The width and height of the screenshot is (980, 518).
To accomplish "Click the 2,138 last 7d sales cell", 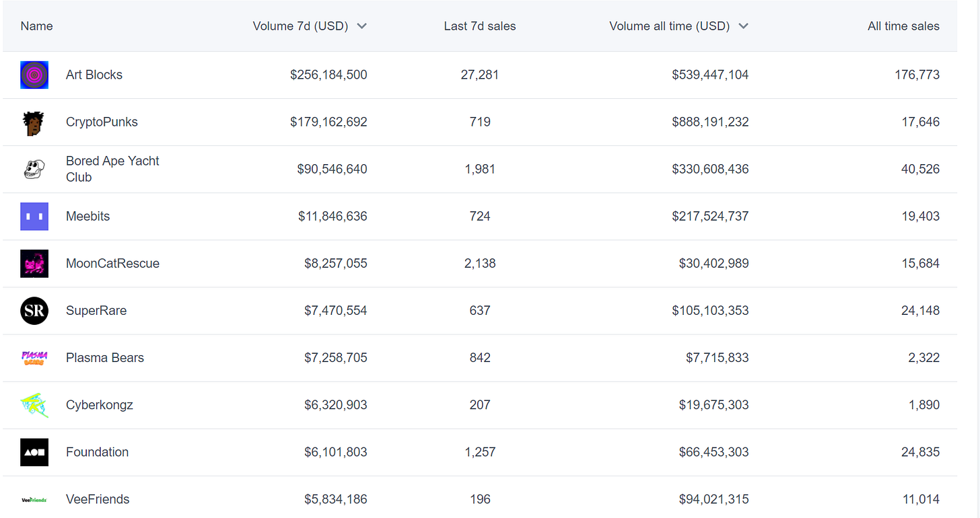I will click(x=480, y=263).
